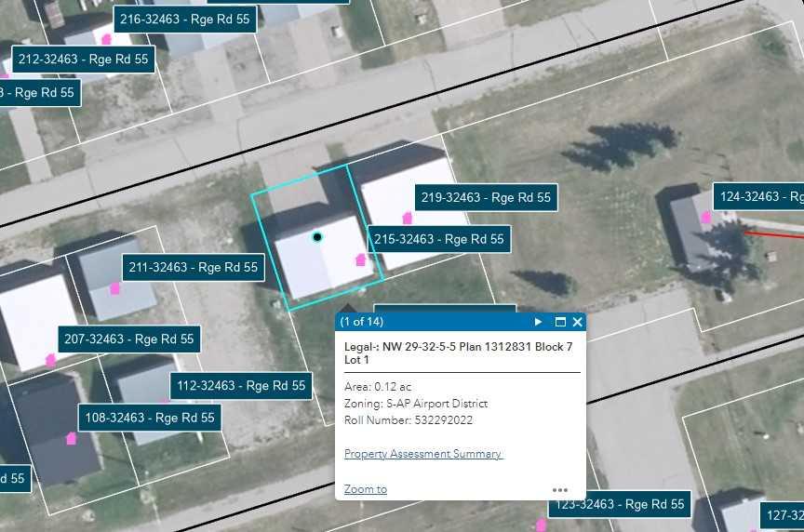
Task: Select the 112-32463 - Rge Rd 55 label
Action: click(x=241, y=385)
